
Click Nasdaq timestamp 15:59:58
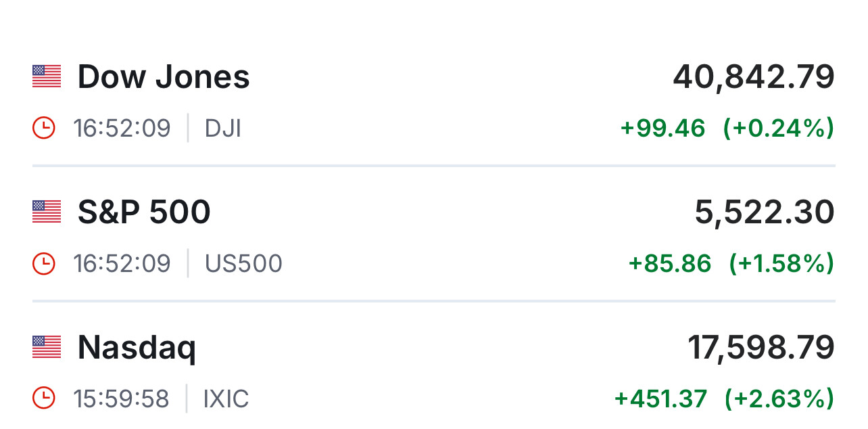122,399
